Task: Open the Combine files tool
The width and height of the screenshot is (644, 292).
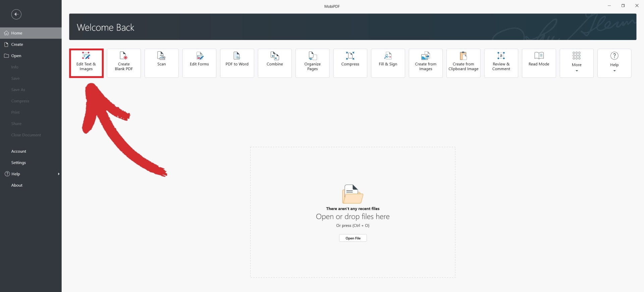Action: 275,63
